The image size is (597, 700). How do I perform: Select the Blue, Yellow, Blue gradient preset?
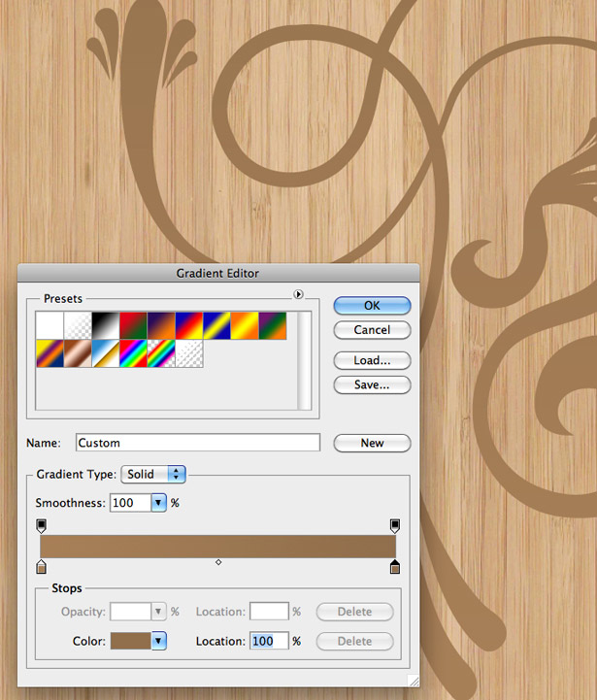[x=216, y=325]
